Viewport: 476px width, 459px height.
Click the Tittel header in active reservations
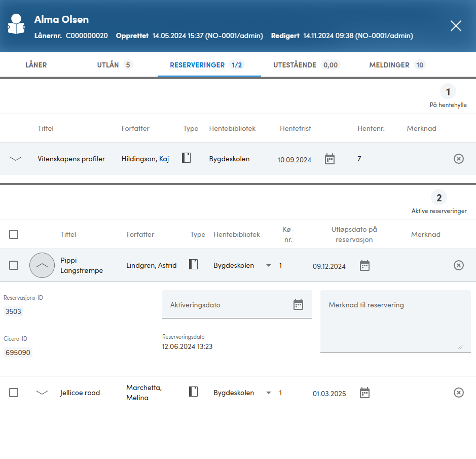point(68,234)
